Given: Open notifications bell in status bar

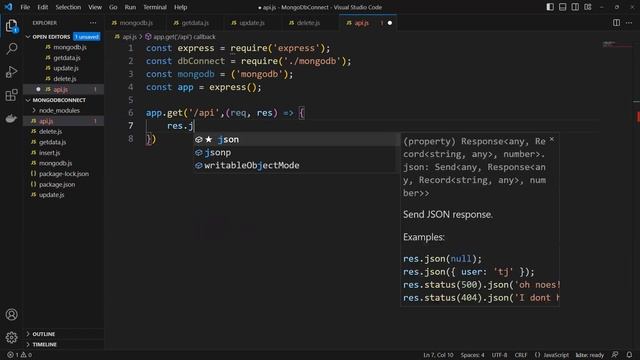Looking at the screenshot, I should (629, 355).
